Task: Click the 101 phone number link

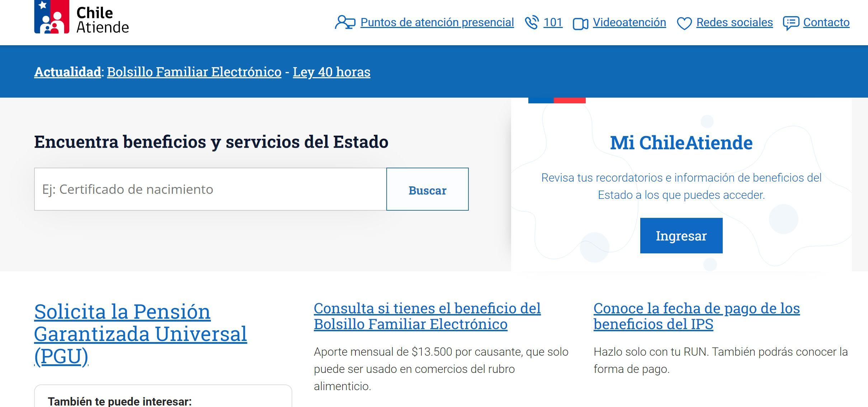Action: pos(552,22)
